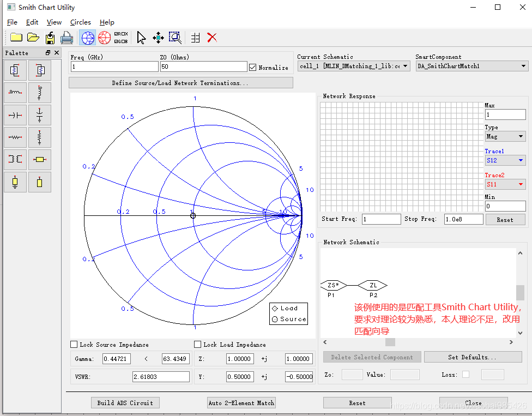Toggle the red admittance Smith chart icon
Viewport: 532px width, 416px height.
click(105, 38)
